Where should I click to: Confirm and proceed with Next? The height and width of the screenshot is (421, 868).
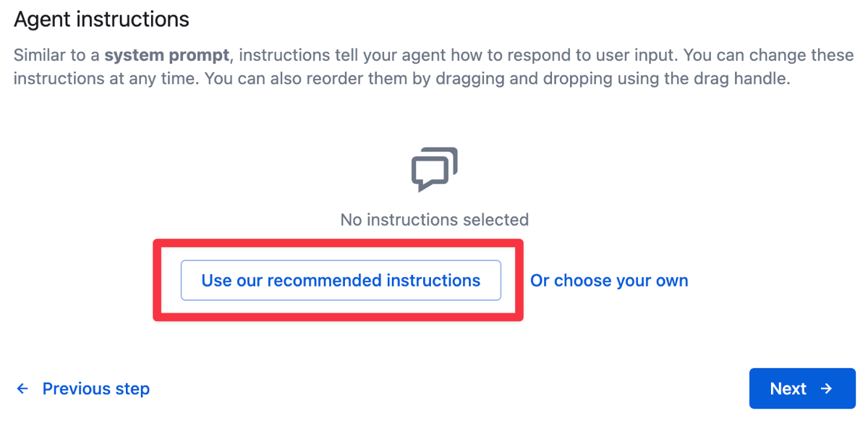(x=802, y=388)
